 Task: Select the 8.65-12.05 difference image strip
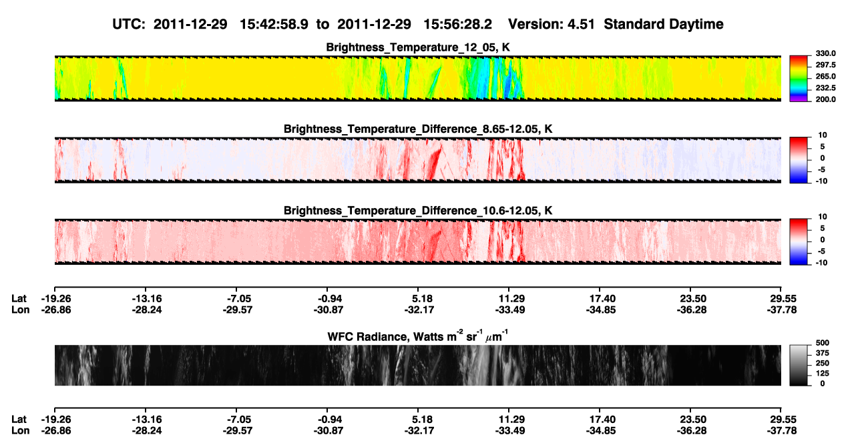click(x=417, y=159)
